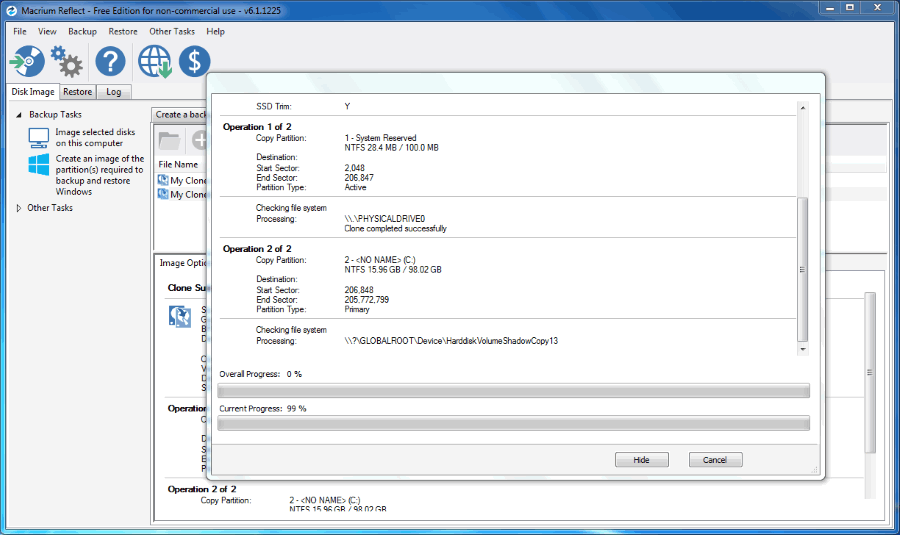The width and height of the screenshot is (900, 535).
Task: Click the SSD Trim label
Action: 274,106
